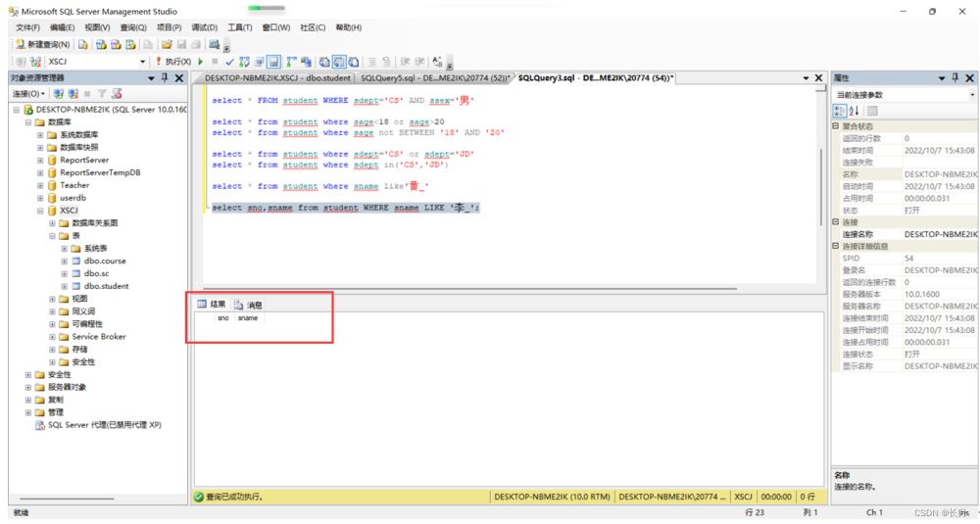Click the categorized view icon in properties panel
The width and height of the screenshot is (980, 524).
[x=840, y=111]
